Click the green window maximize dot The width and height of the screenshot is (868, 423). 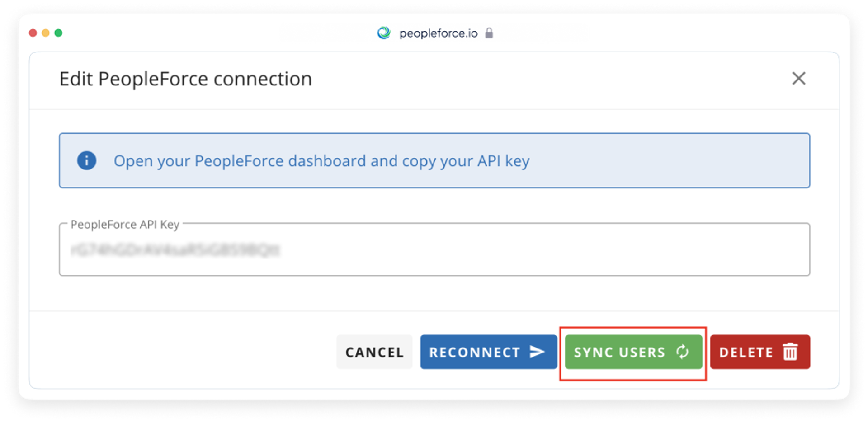pos(58,33)
